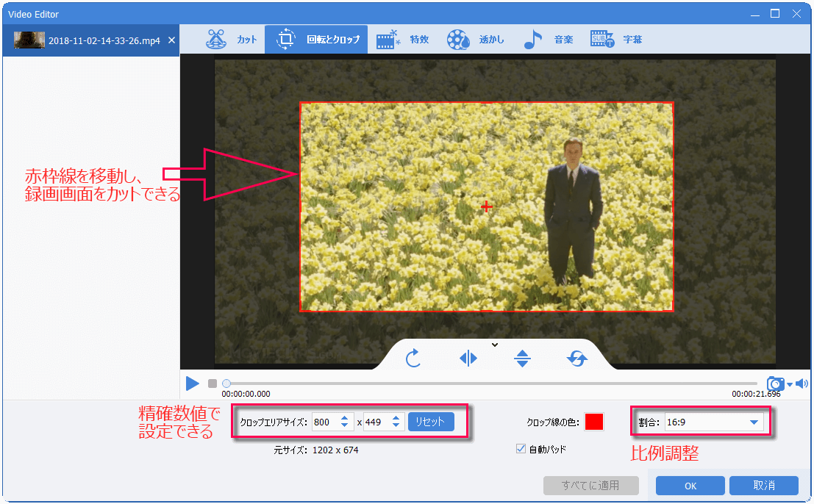The image size is (814, 504).
Task: Click the 00:00:21.696 duration text
Action: pyautogui.click(x=756, y=394)
